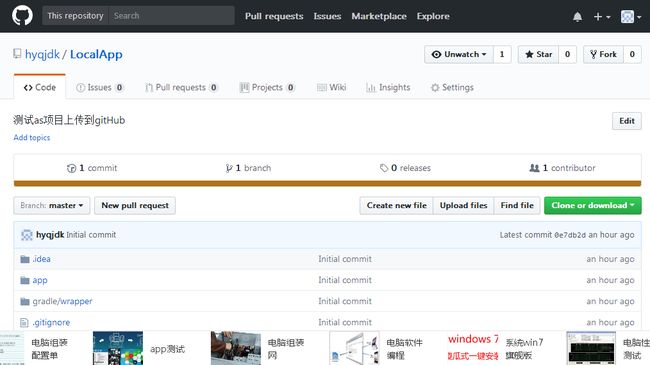Click the commits history clock icon
650x365 pixels.
click(71, 168)
